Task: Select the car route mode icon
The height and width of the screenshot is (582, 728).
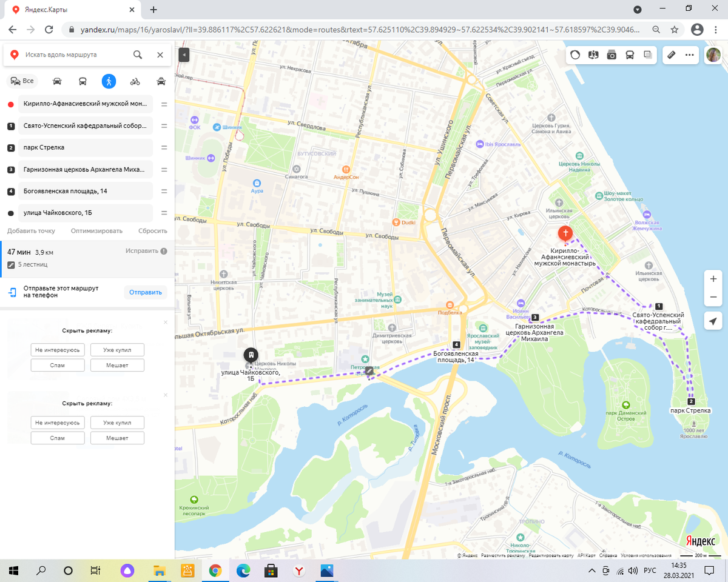Action: (x=57, y=81)
